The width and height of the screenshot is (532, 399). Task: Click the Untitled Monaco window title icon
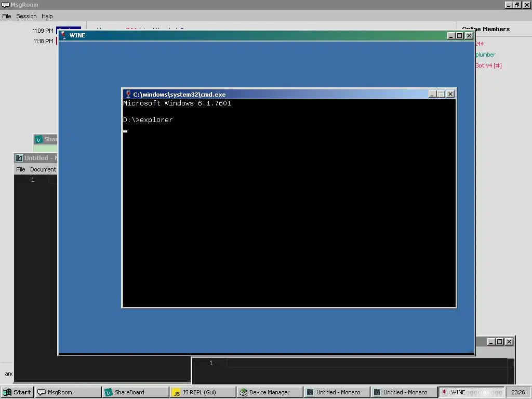pos(19,158)
